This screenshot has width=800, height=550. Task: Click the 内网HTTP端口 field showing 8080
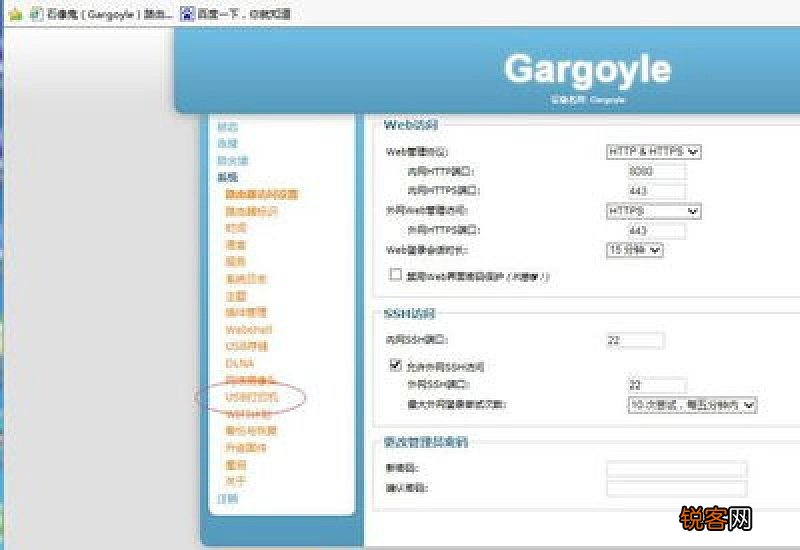(657, 171)
